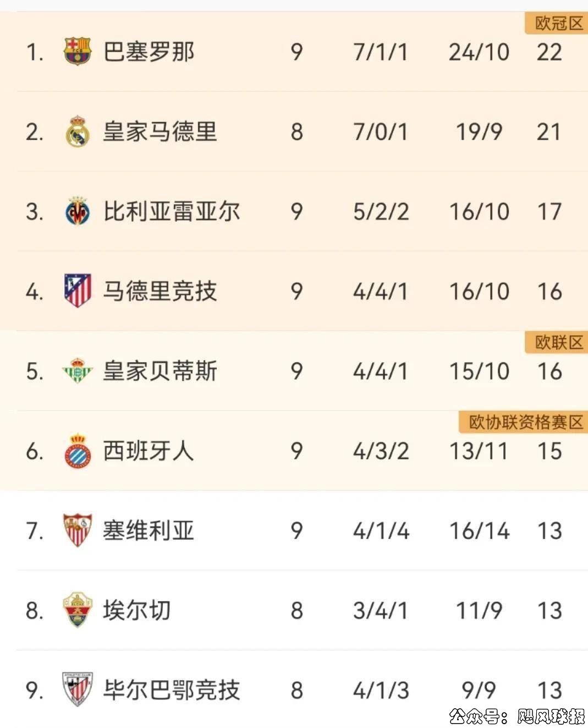The height and width of the screenshot is (728, 588).
Task: Click the Barcelona club crest
Action: [77, 51]
